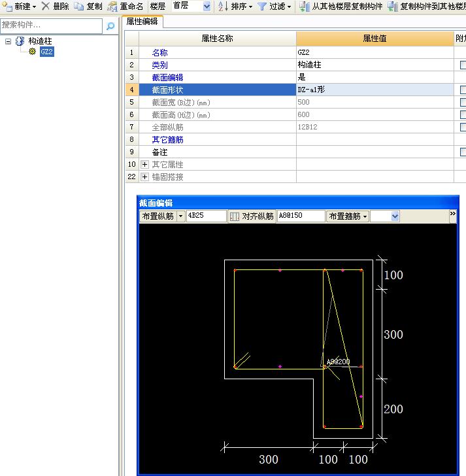
Task: Click the 过滤 filter funnel icon
Action: (262, 7)
